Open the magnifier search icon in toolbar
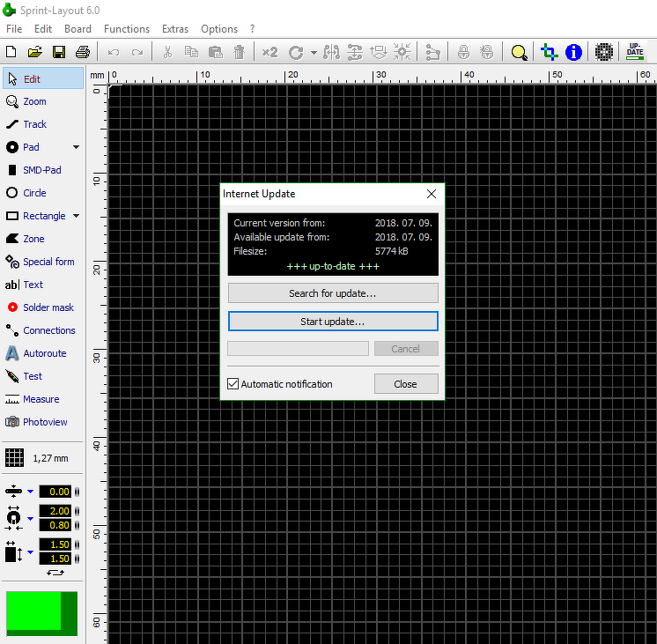This screenshot has height=644, width=657. click(x=519, y=52)
